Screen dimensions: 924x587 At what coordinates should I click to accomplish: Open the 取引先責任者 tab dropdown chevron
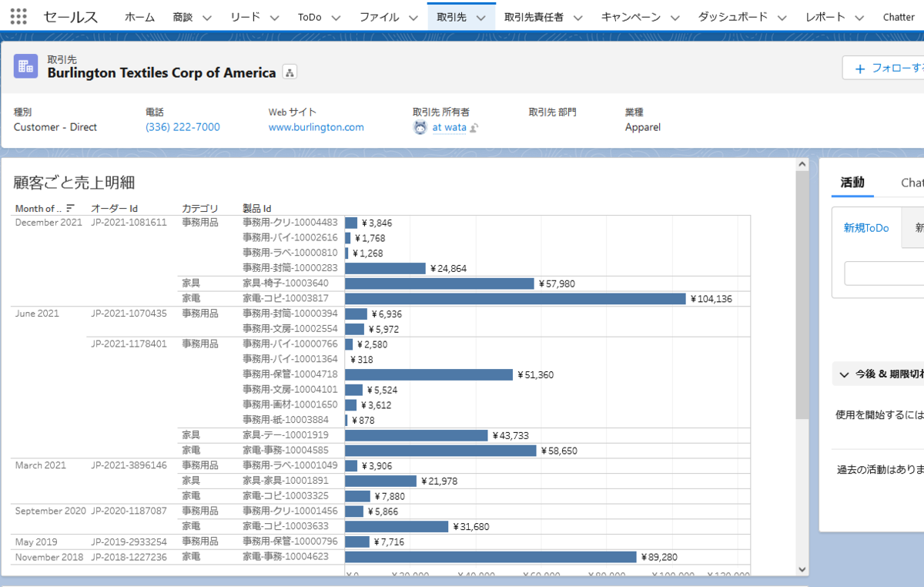(x=578, y=17)
